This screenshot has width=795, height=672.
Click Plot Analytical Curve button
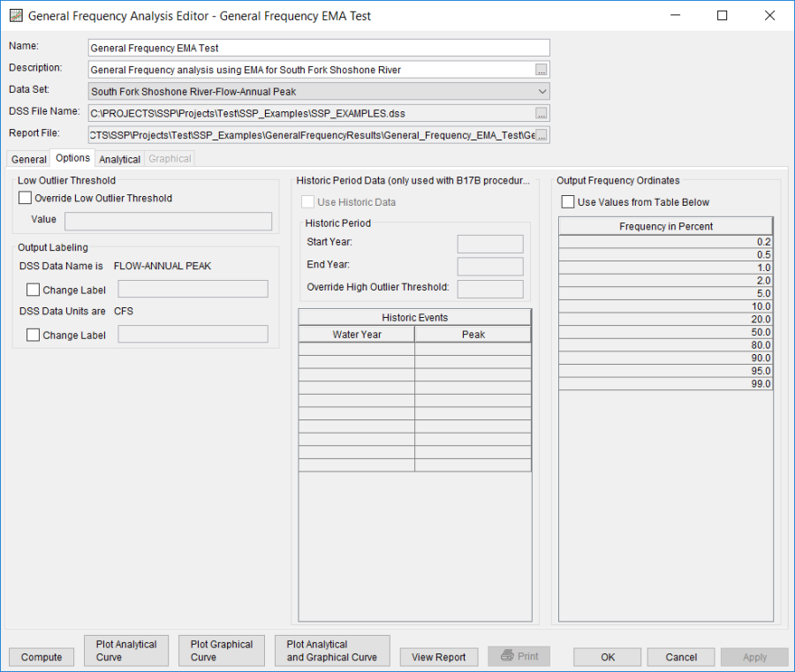126,651
